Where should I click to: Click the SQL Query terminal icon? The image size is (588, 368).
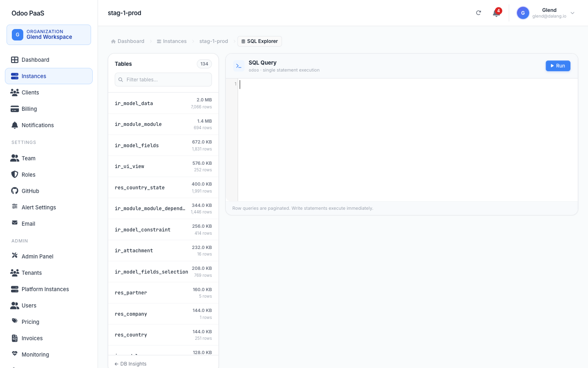pos(239,66)
